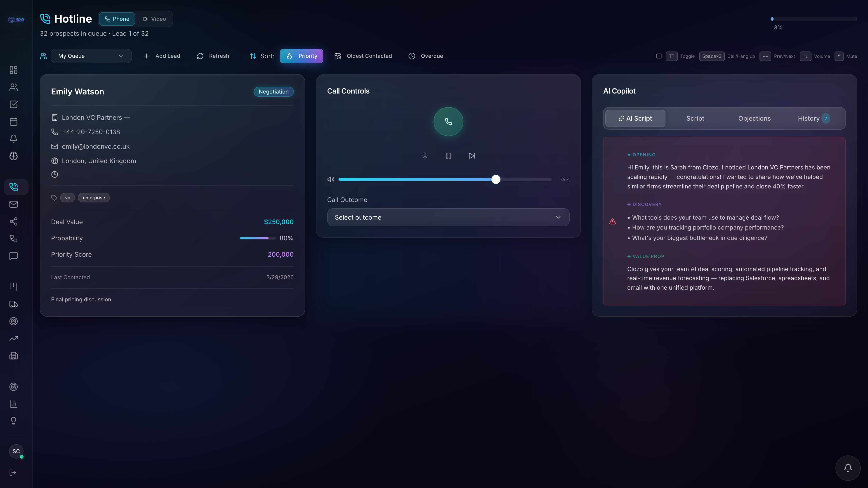
Task: Open the calendar icon in sidebar
Action: click(x=14, y=122)
